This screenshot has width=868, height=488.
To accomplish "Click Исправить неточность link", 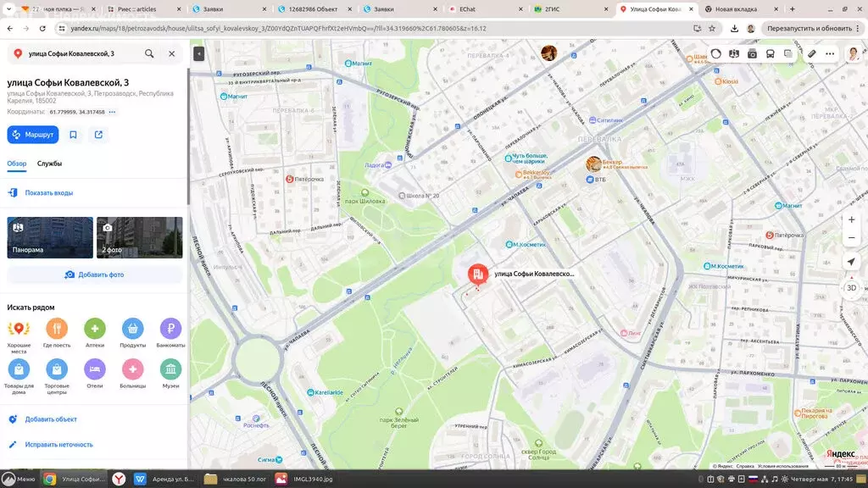I will tap(58, 445).
